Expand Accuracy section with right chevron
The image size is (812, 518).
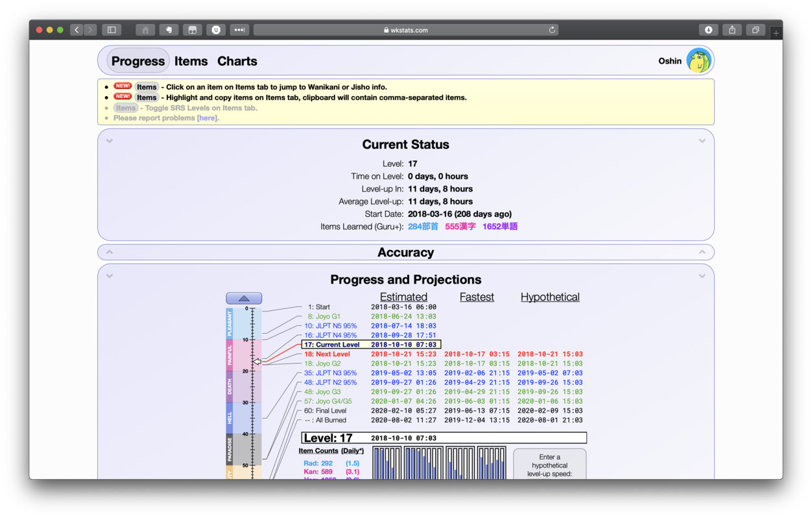coord(702,252)
